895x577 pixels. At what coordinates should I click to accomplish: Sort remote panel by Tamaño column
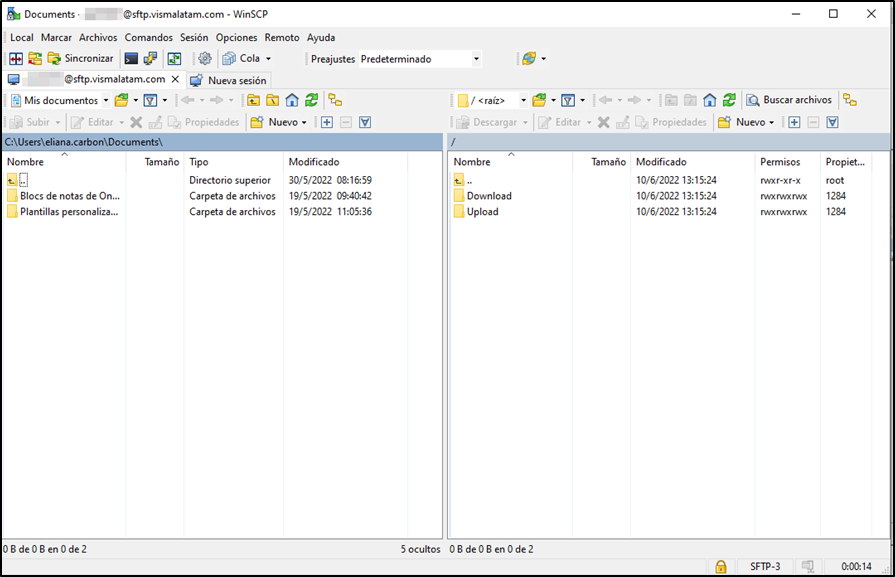601,162
